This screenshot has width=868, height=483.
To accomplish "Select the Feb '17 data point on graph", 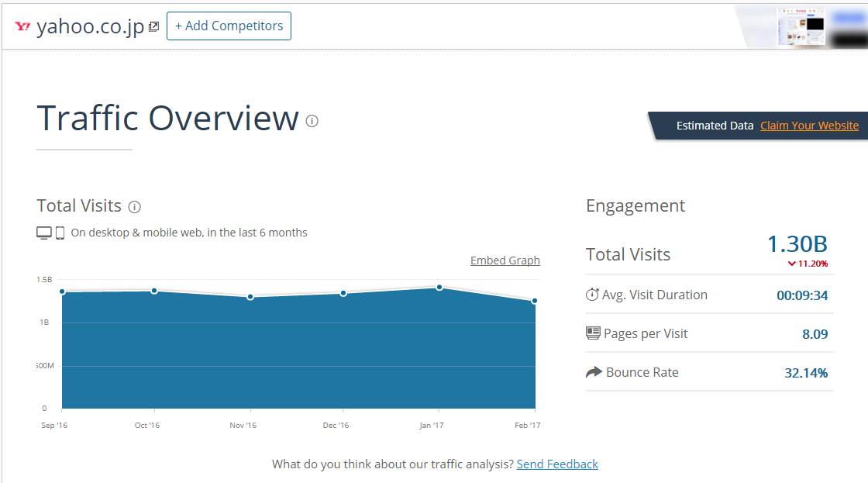I will click(534, 301).
